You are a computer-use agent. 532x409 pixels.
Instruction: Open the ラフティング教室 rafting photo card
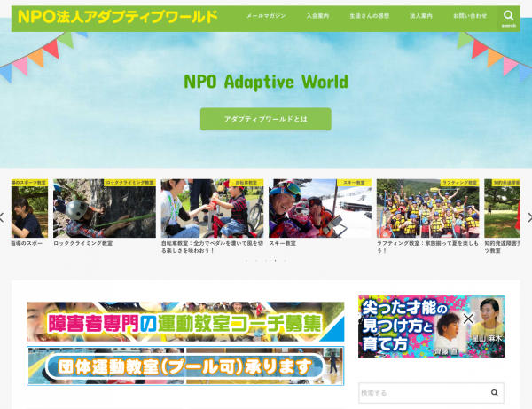tap(428, 208)
